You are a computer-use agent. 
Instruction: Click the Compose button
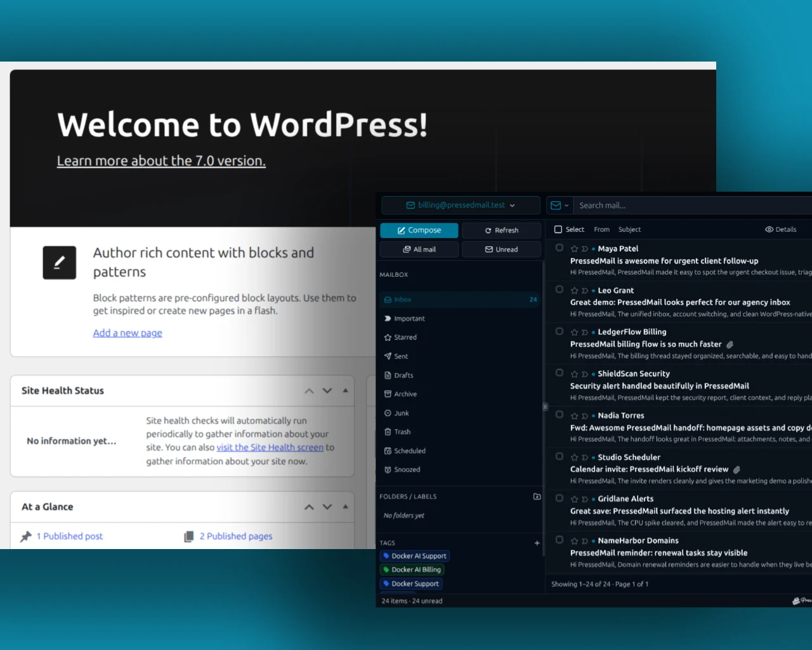click(x=419, y=230)
